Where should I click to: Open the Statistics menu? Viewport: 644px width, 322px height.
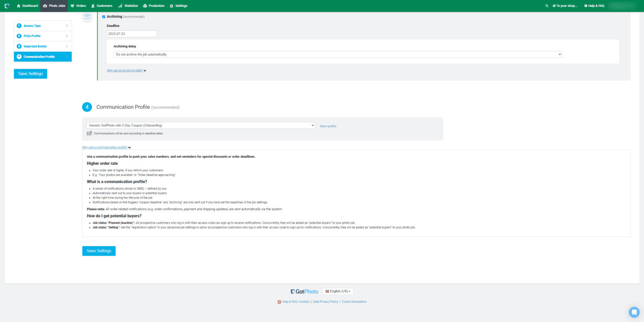(128, 6)
